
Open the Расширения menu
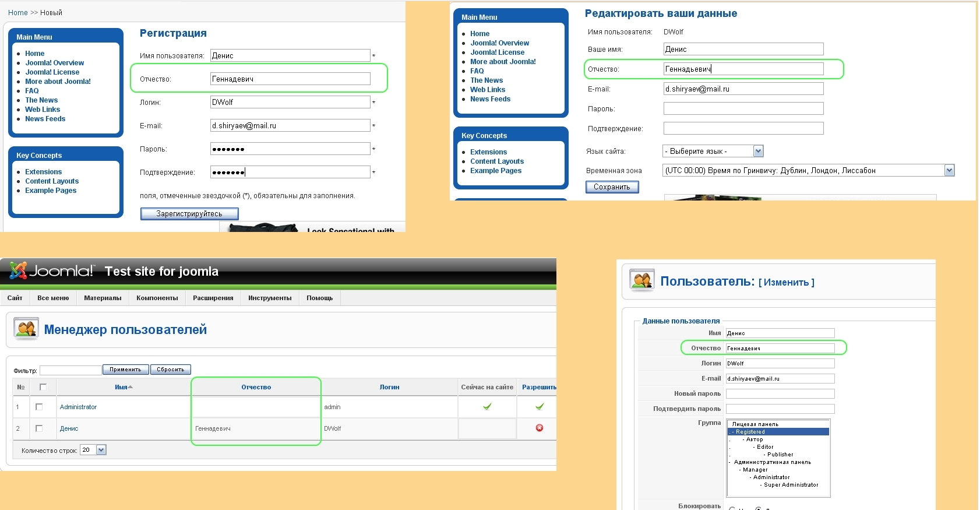tap(213, 298)
